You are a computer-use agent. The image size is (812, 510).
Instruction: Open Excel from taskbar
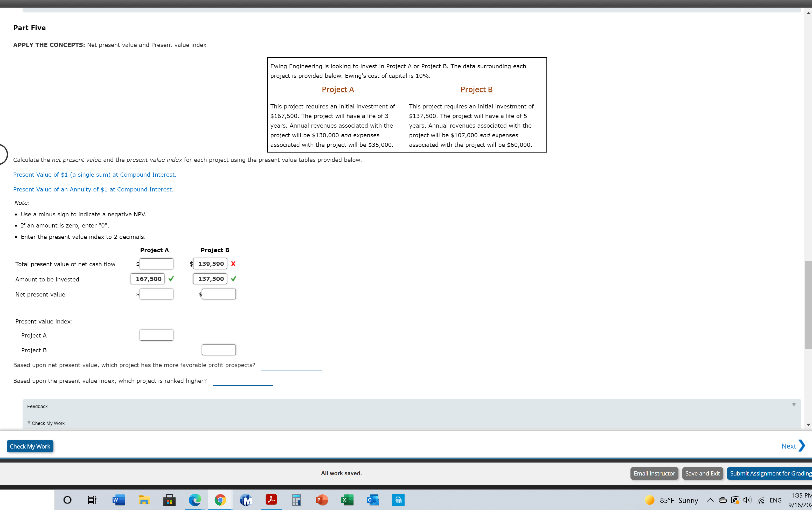(x=347, y=500)
